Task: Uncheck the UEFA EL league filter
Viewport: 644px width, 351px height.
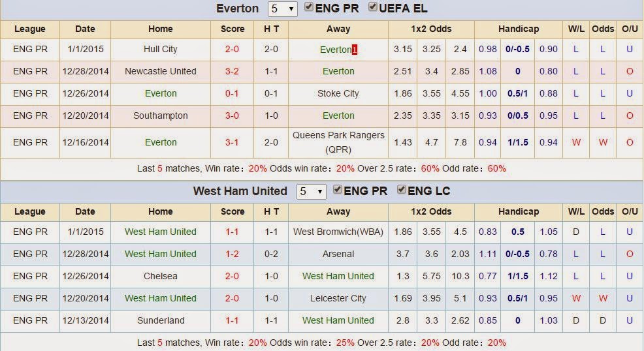Action: 373,8
